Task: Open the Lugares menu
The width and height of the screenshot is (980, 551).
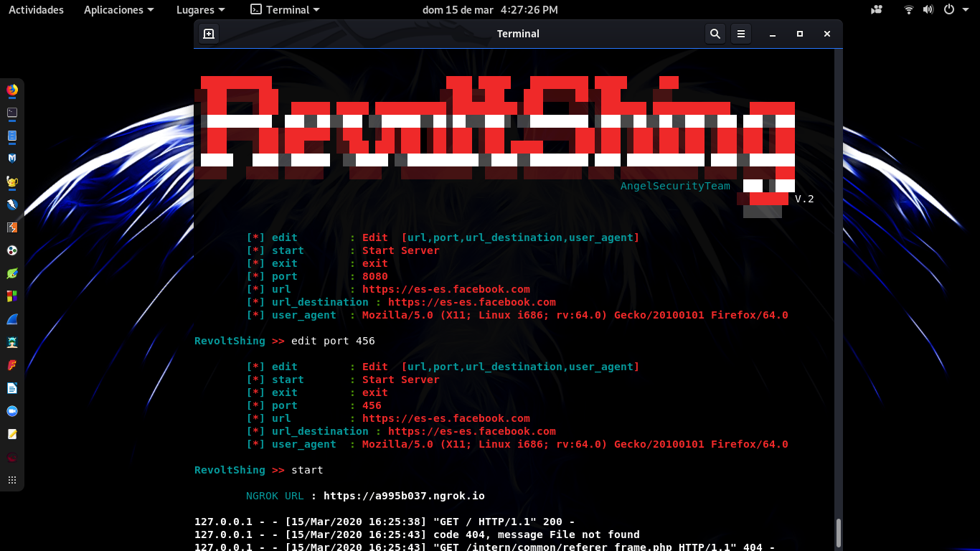Action: pos(200,10)
